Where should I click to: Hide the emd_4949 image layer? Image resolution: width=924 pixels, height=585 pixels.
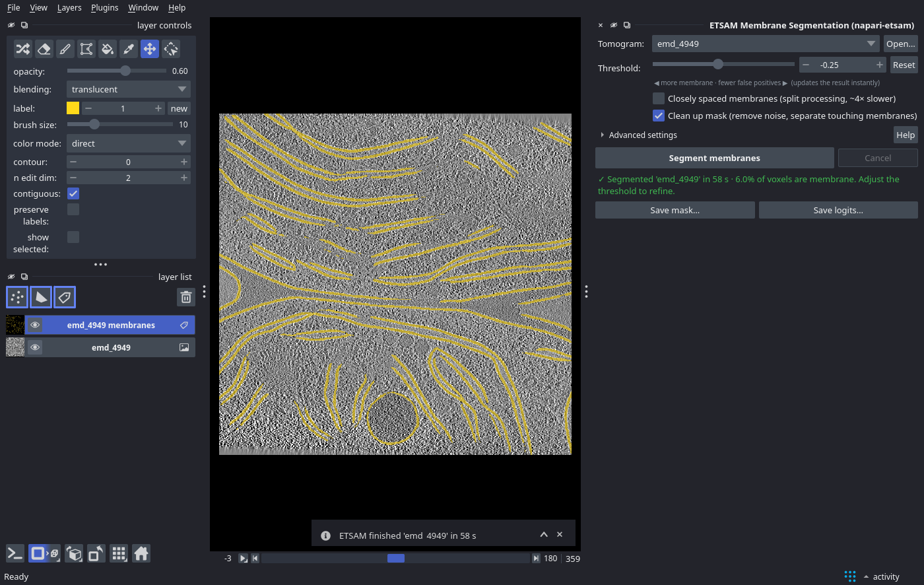tap(35, 347)
